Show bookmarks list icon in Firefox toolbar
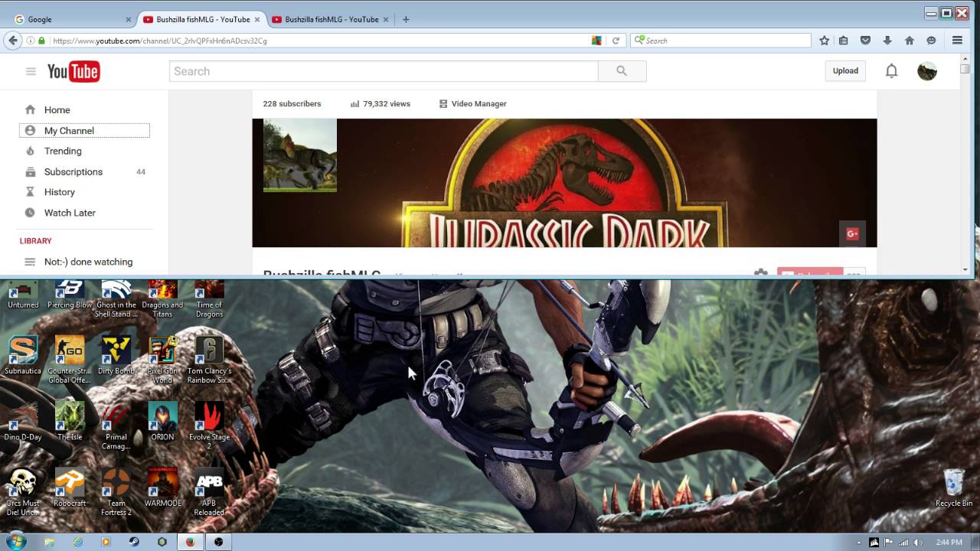The width and height of the screenshot is (980, 551). (x=844, y=41)
